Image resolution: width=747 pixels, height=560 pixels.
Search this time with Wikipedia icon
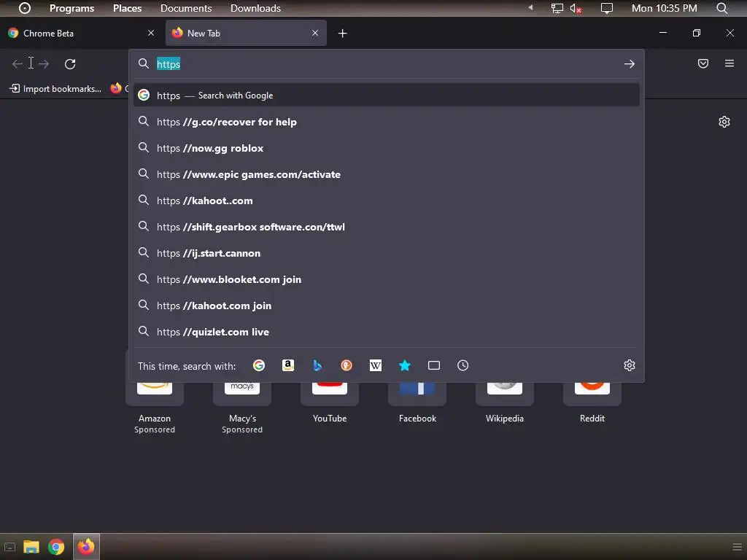pos(376,365)
